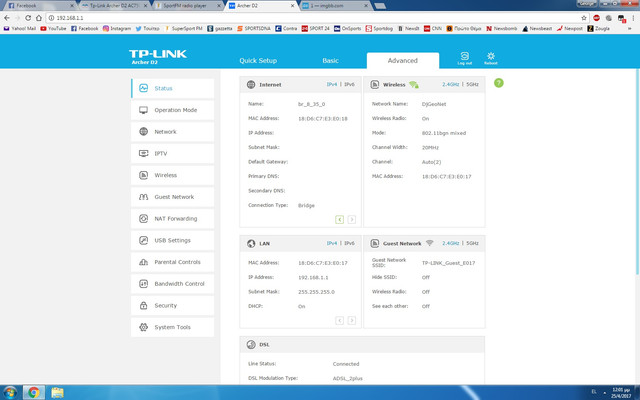Open Parental Controls section
Image resolution: width=640 pixels, height=400 pixels.
point(172,262)
